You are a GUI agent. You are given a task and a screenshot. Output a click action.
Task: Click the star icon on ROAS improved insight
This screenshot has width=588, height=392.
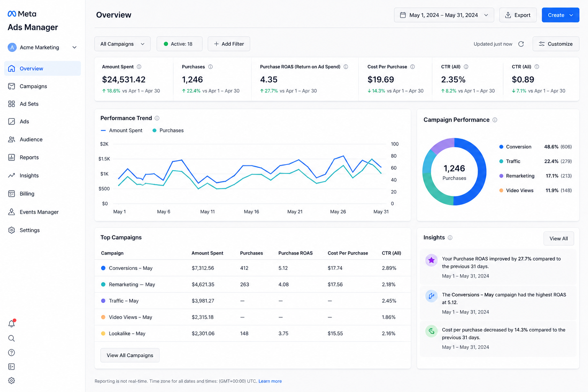[x=431, y=260]
